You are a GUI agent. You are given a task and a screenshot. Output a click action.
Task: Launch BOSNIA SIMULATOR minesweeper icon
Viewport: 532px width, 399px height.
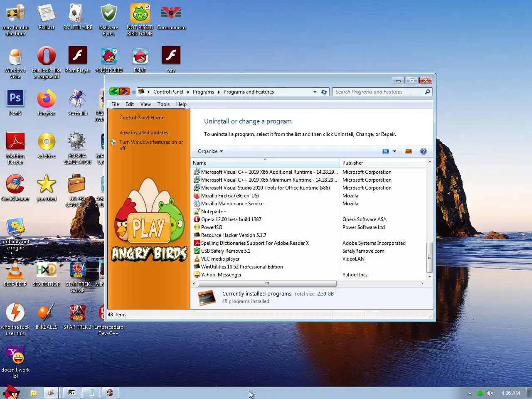click(x=78, y=148)
